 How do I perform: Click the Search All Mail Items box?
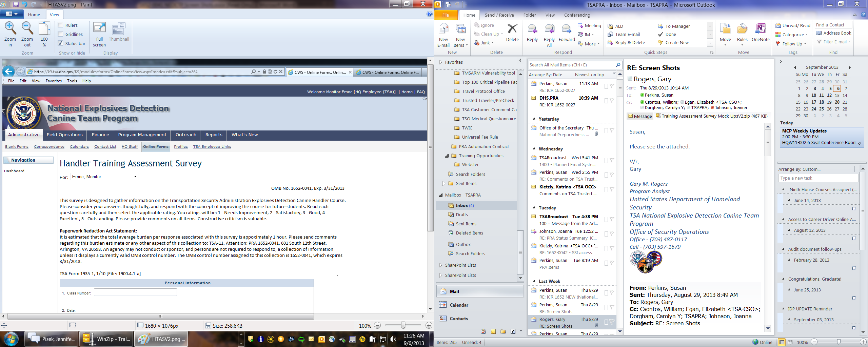pos(572,65)
